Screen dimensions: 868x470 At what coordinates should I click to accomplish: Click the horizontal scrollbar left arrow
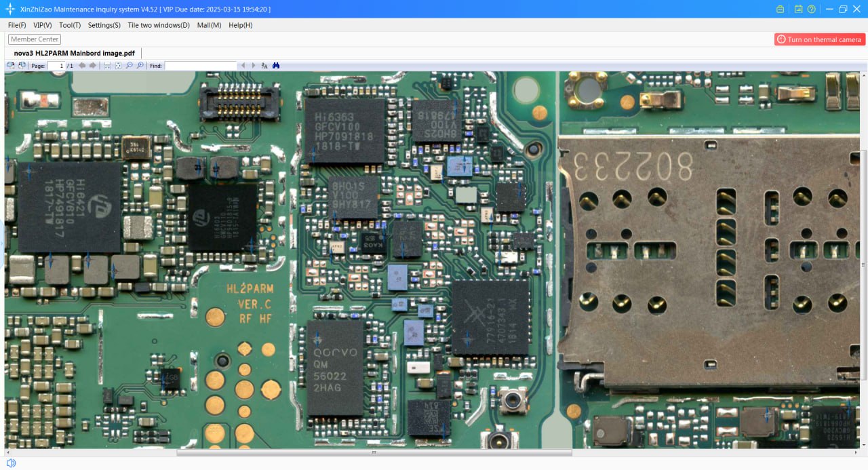click(7, 452)
